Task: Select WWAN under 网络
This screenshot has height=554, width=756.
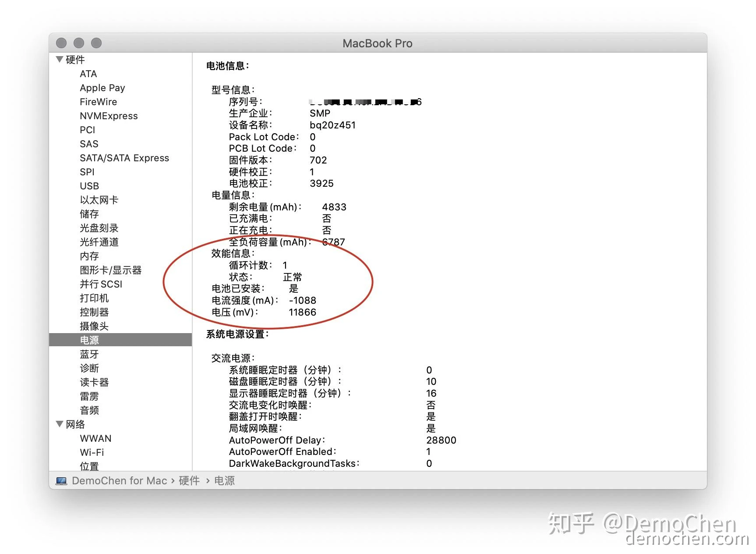Action: pos(95,438)
